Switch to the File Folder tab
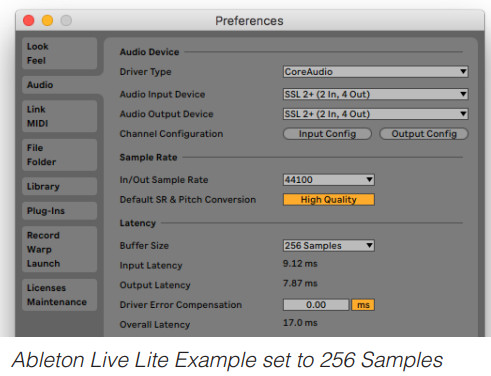 coord(60,155)
